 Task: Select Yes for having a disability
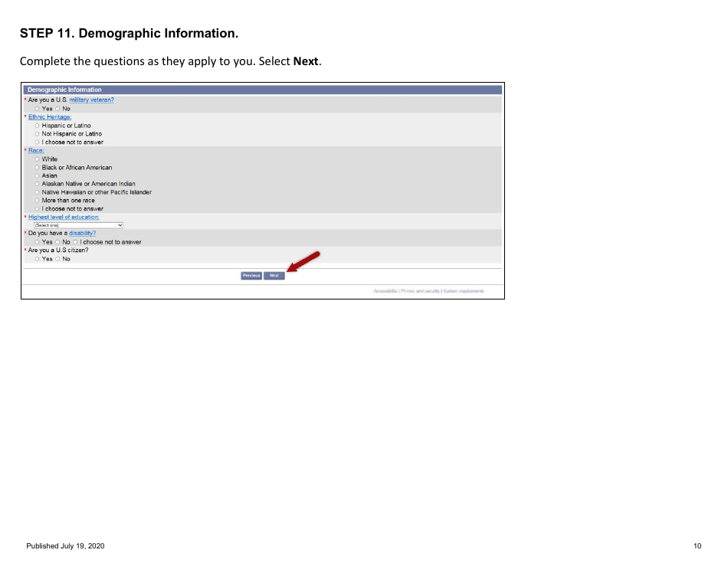point(37,241)
